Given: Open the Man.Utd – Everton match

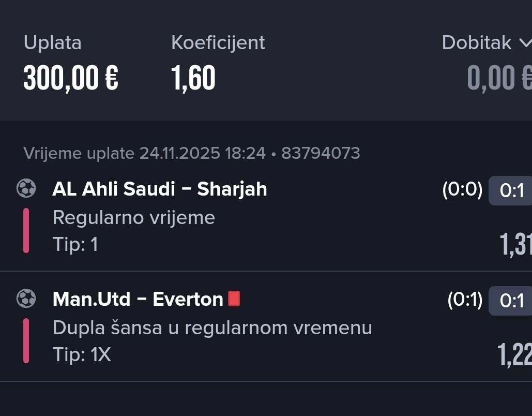Looking at the screenshot, I should (x=138, y=299).
